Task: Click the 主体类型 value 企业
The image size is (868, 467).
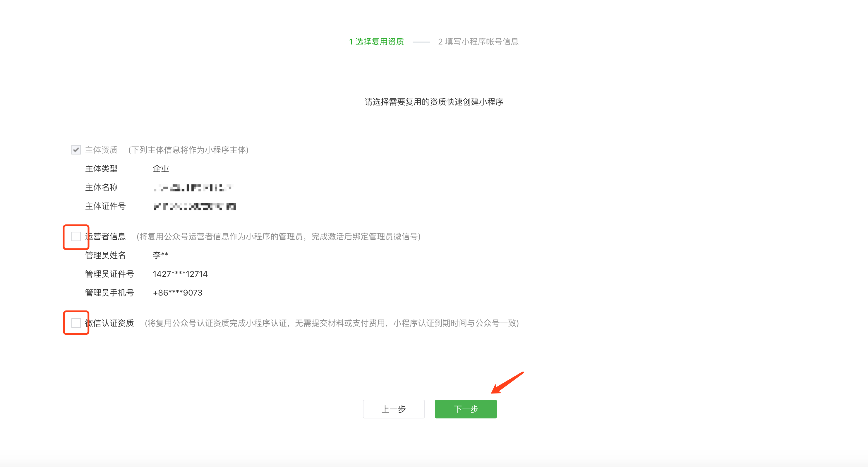Action: tap(161, 169)
